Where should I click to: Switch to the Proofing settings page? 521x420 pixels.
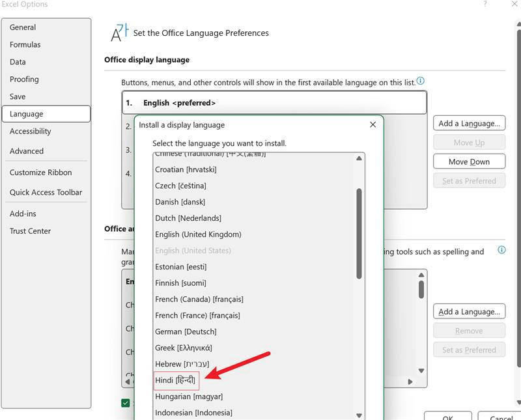click(x=25, y=79)
